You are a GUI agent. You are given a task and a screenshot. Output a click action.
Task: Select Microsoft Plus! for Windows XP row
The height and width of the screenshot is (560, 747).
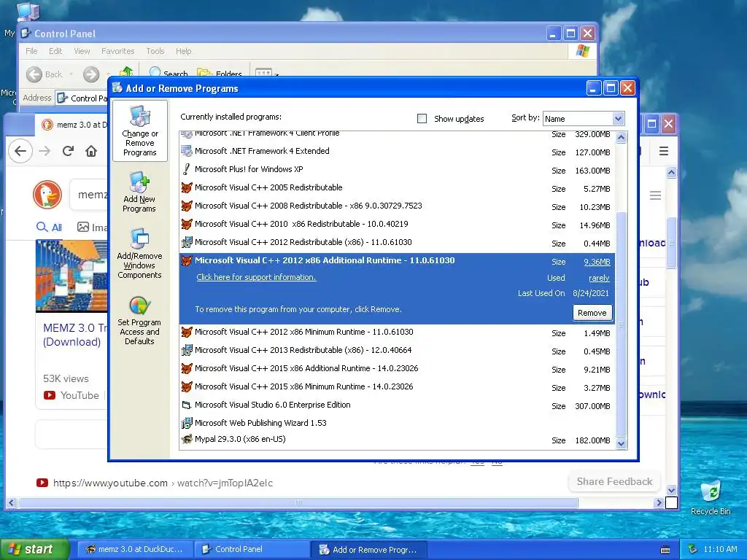397,169
